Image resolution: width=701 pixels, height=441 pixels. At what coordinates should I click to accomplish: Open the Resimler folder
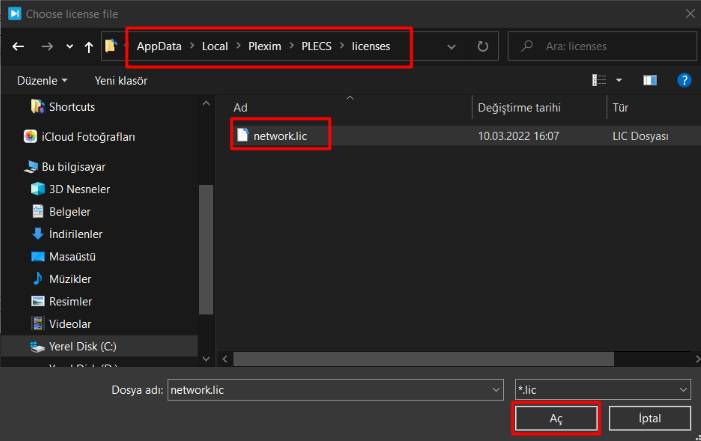70,301
